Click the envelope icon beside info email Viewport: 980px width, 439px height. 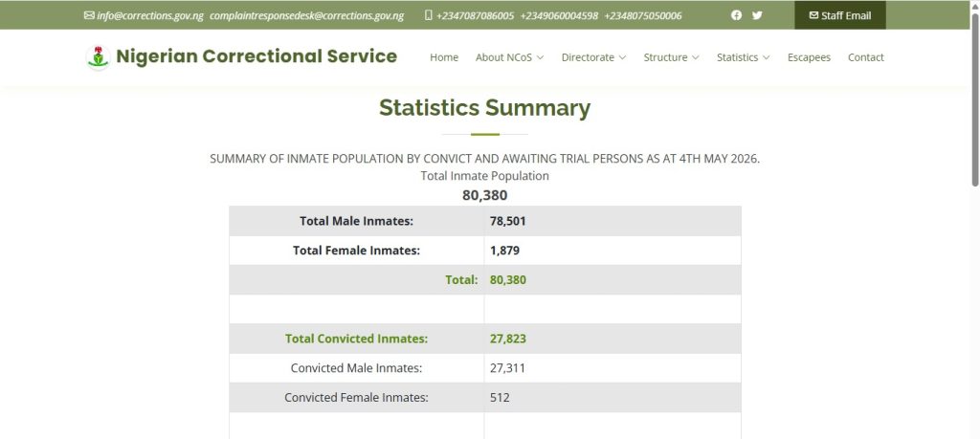click(89, 15)
